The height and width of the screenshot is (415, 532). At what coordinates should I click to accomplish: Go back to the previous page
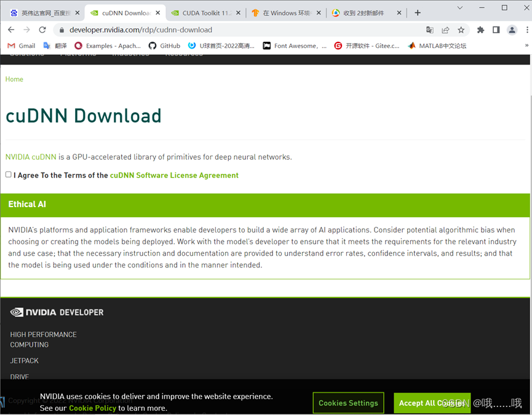coord(11,30)
